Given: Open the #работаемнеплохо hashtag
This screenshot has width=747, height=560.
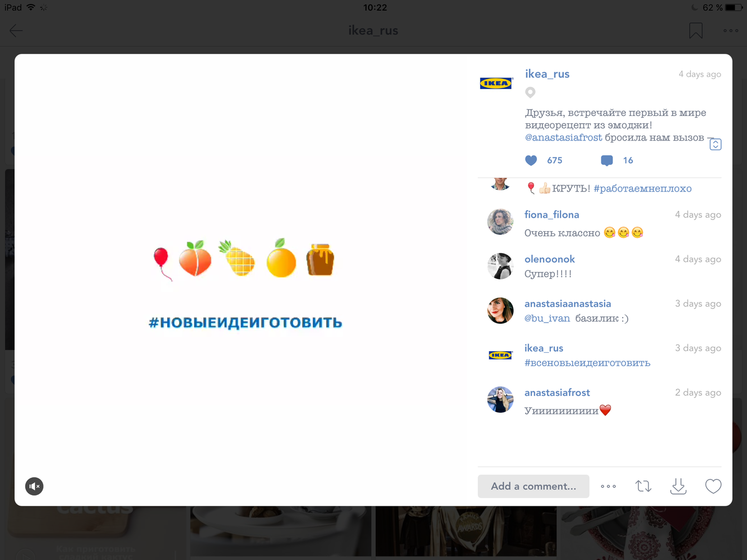Looking at the screenshot, I should 642,189.
